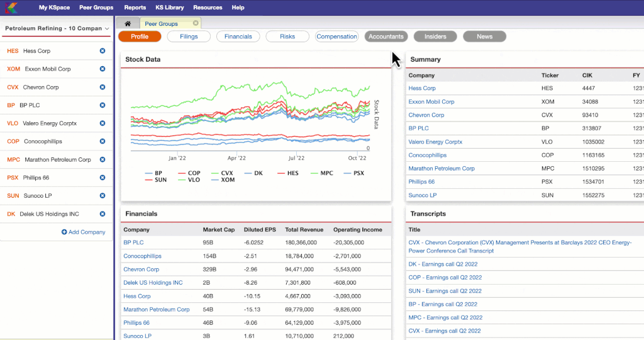Switch to Insiders view

click(435, 37)
